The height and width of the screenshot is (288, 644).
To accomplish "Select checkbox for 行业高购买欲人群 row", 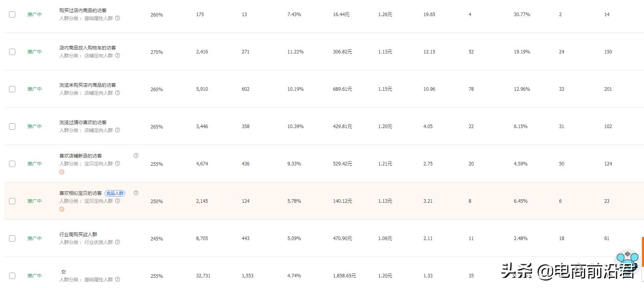I will click(12, 238).
